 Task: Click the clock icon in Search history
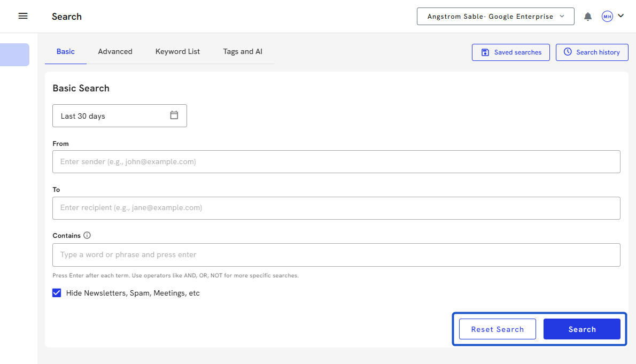pos(568,52)
